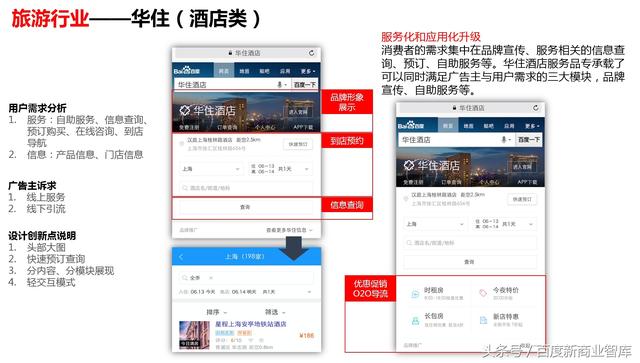Image resolution: width=640 pixels, height=363 pixels.
Task: Click 百度一下 button in left phone
Action: point(304,85)
